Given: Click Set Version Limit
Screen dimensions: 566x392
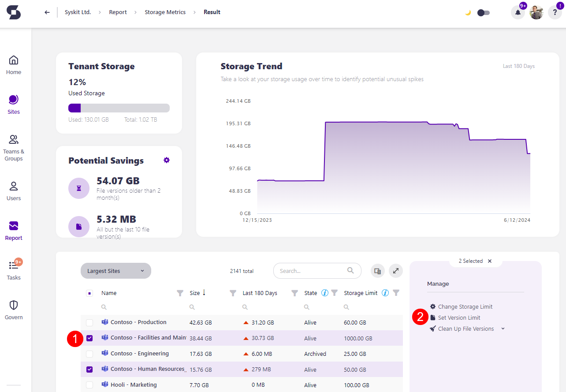Looking at the screenshot, I should pyautogui.click(x=458, y=317).
